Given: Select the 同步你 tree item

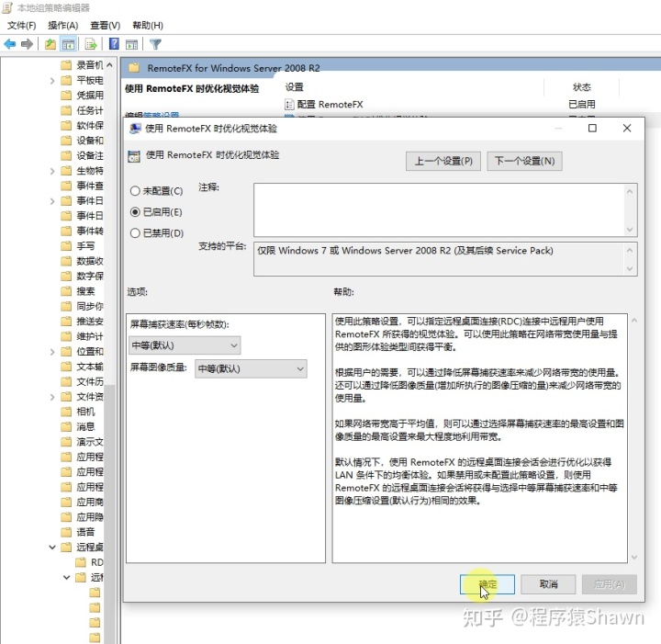Looking at the screenshot, I should tap(89, 306).
